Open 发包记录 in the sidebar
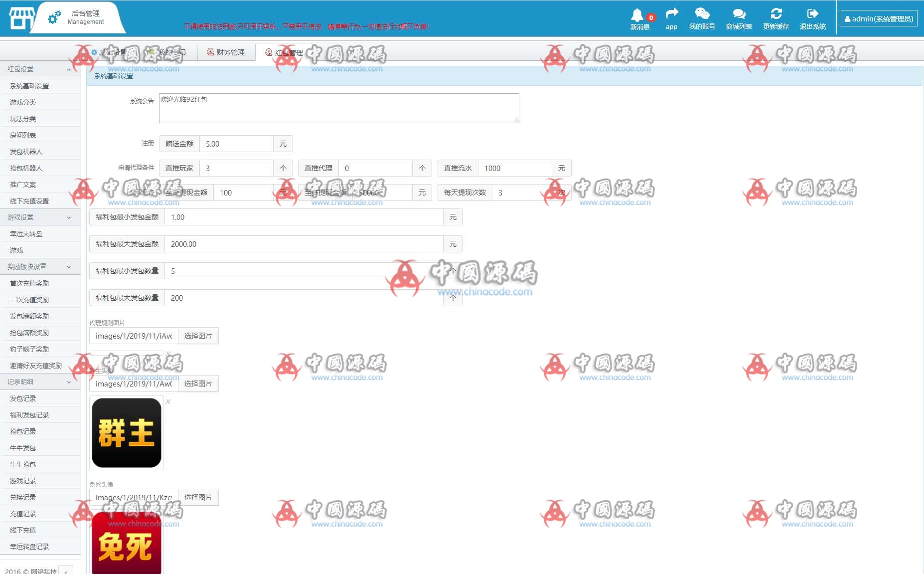The image size is (924, 574). click(x=40, y=398)
